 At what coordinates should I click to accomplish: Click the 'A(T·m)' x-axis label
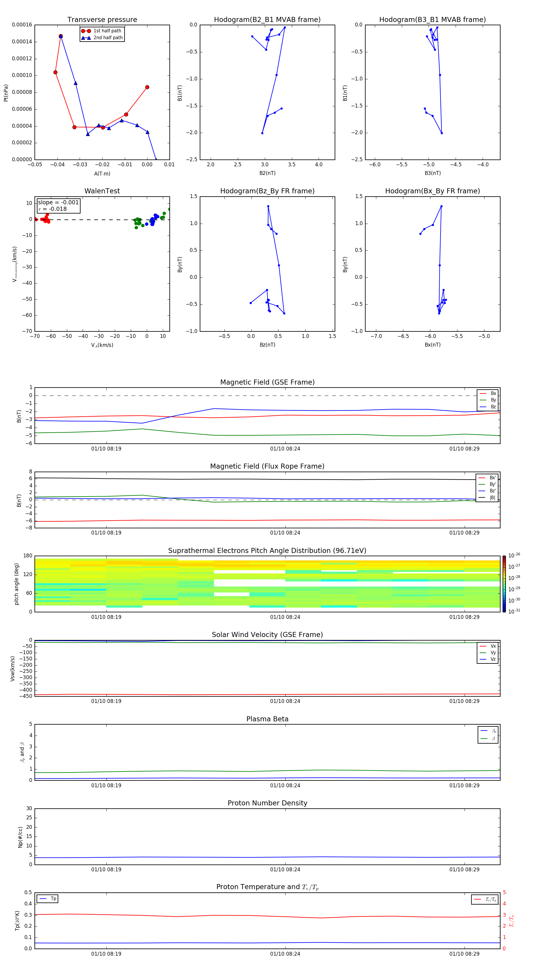coord(102,174)
